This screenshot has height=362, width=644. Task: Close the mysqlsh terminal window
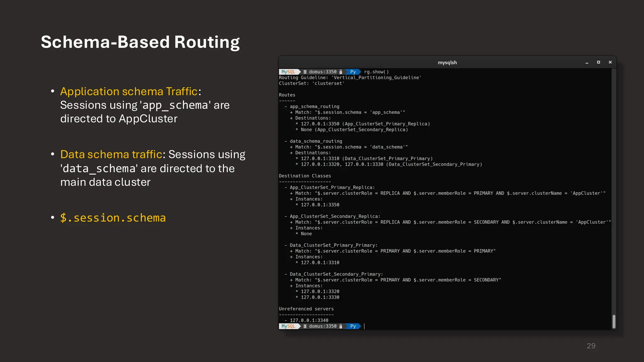(610, 62)
